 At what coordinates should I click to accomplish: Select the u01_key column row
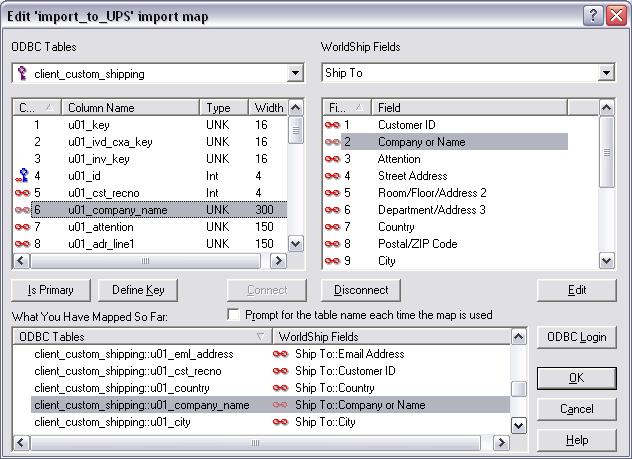[x=150, y=125]
